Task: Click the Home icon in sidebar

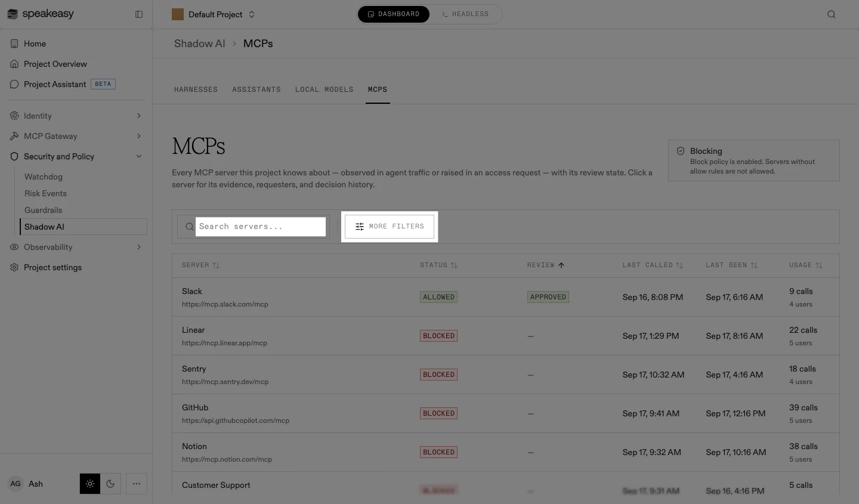Action: [14, 44]
